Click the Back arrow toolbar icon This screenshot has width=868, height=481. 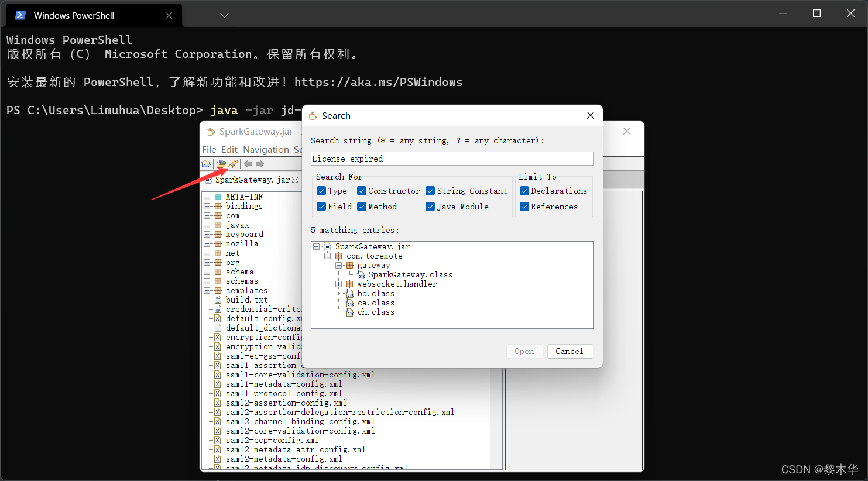click(248, 164)
